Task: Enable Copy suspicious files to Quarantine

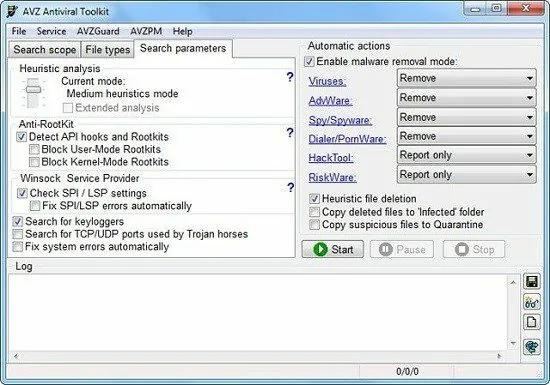Action: pyautogui.click(x=314, y=225)
